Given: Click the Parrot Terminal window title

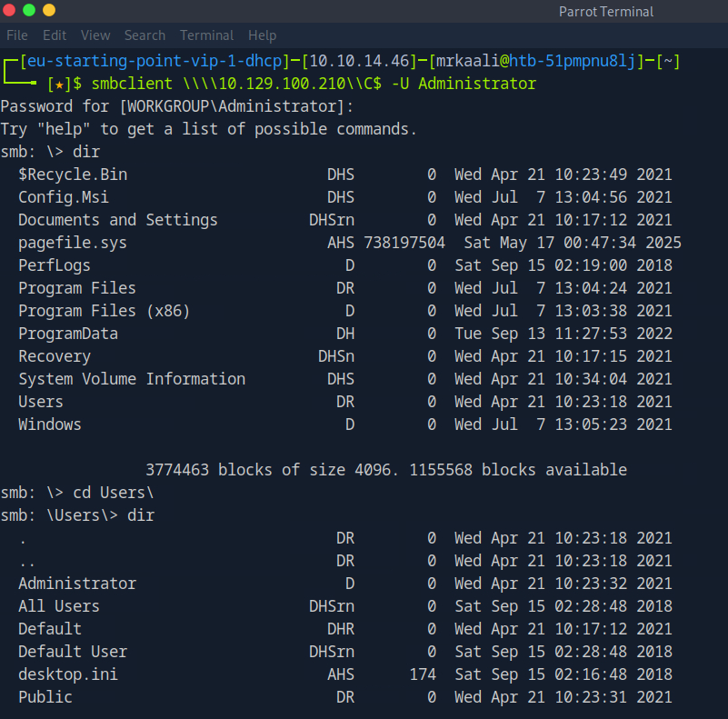Looking at the screenshot, I should coord(605,12).
